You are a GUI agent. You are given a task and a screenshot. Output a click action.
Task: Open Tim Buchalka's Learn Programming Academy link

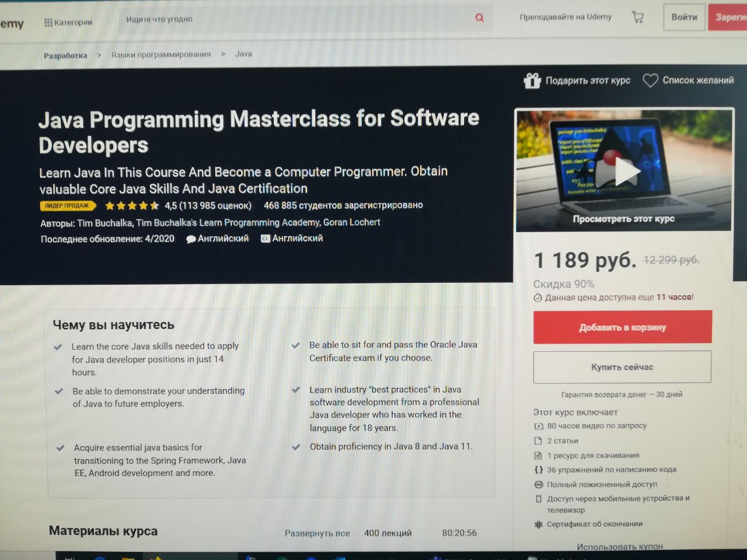(228, 223)
